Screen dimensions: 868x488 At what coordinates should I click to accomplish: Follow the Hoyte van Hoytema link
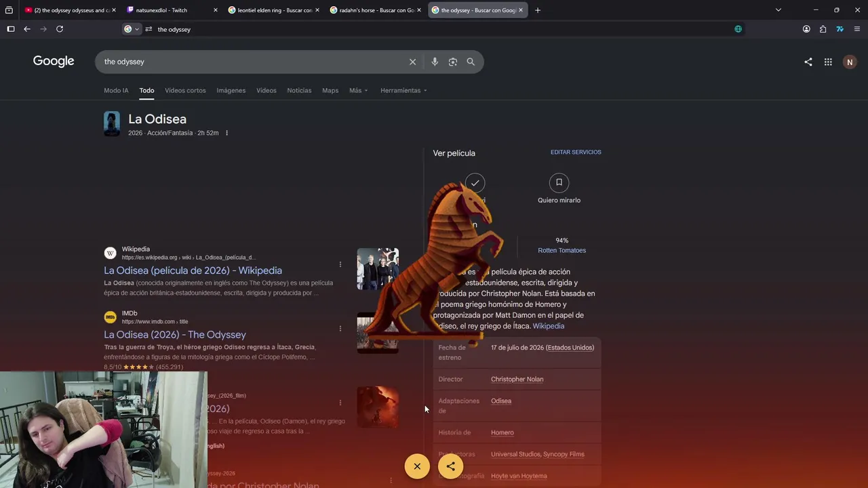(519, 476)
